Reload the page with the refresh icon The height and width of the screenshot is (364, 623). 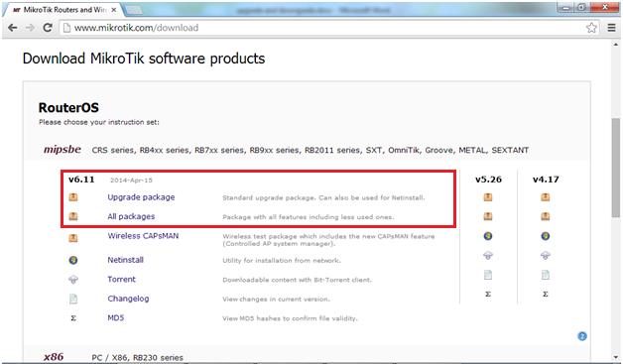[x=48, y=28]
